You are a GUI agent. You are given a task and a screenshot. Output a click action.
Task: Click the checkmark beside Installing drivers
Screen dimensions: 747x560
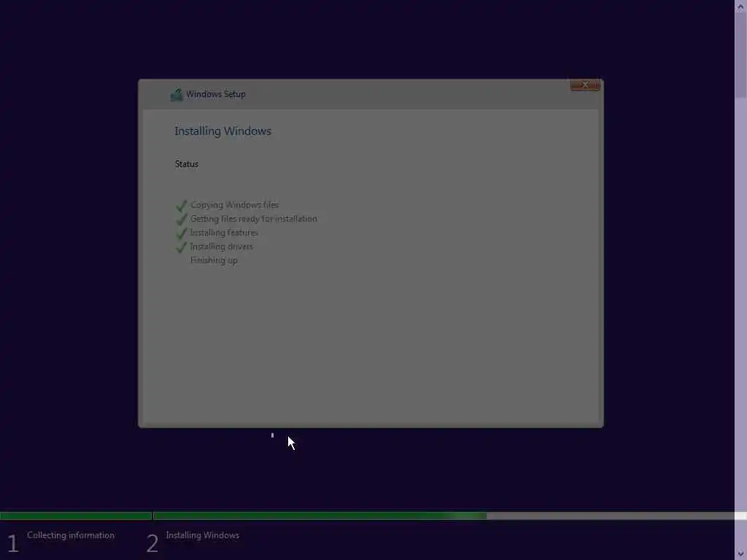tap(181, 247)
